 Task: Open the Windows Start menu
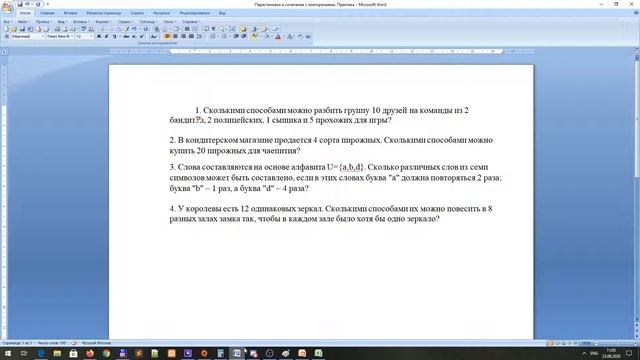(7, 353)
